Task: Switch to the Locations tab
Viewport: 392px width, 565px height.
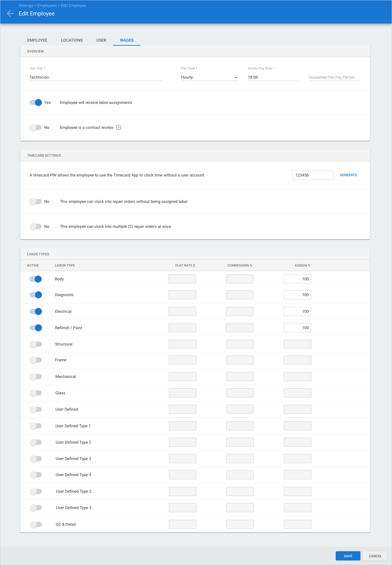Action: coord(72,40)
